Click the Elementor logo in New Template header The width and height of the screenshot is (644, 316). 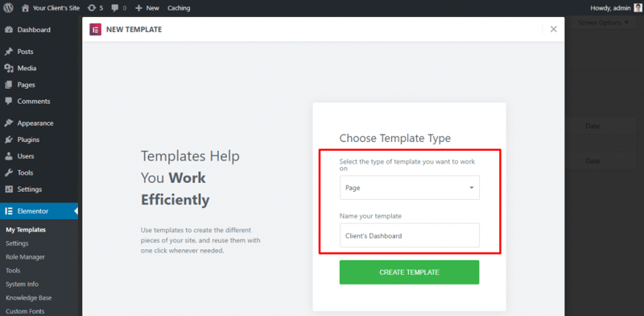click(x=95, y=30)
